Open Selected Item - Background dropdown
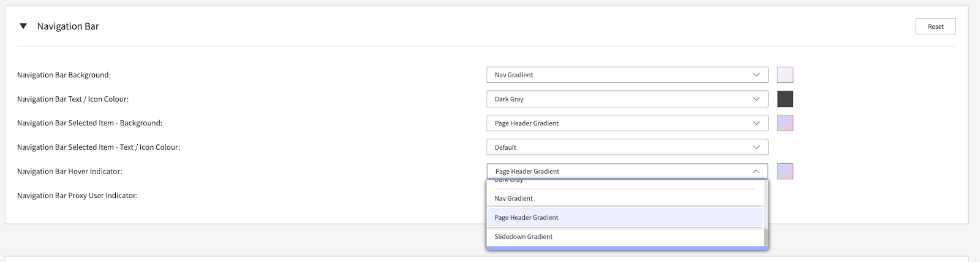980x262 pixels. pos(627,123)
